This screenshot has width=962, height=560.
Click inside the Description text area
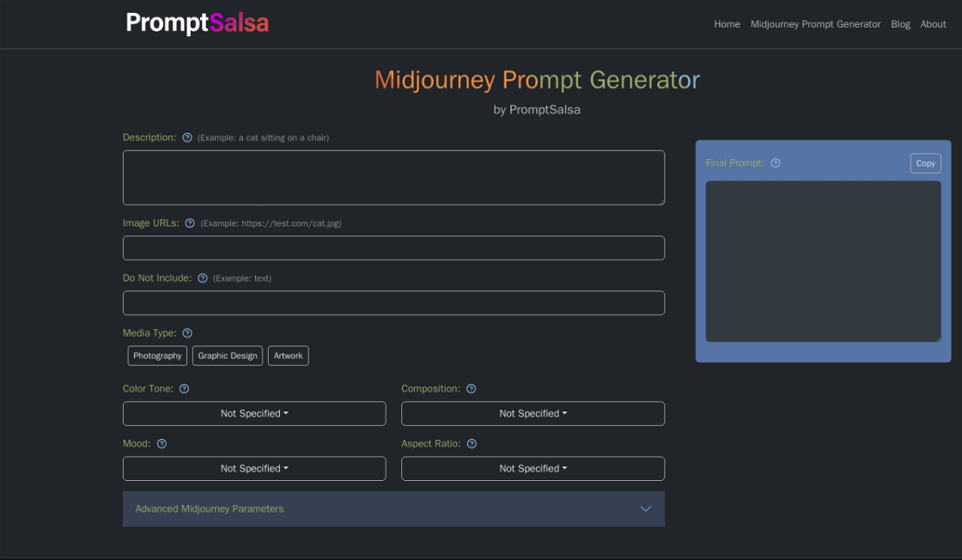(x=393, y=178)
